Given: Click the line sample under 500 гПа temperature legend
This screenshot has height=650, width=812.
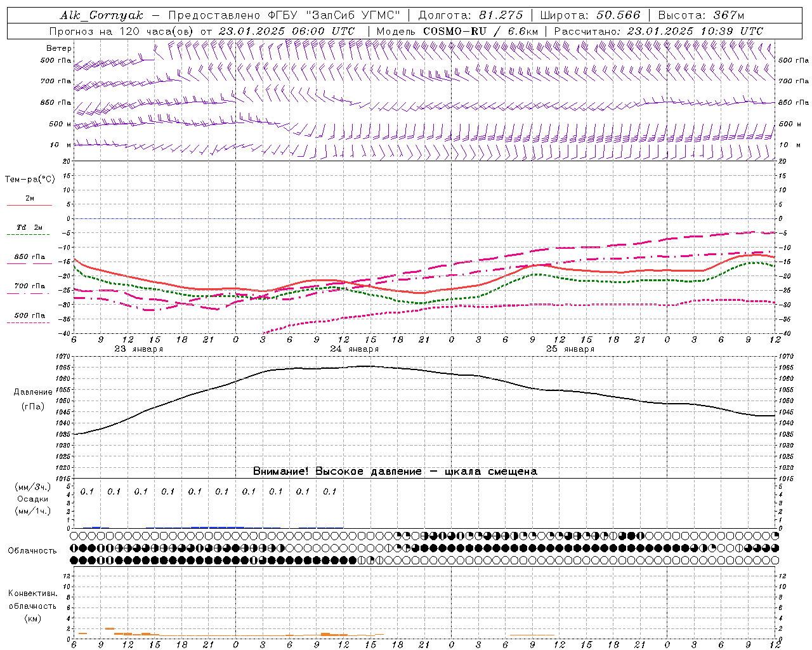Looking at the screenshot, I should tap(28, 323).
